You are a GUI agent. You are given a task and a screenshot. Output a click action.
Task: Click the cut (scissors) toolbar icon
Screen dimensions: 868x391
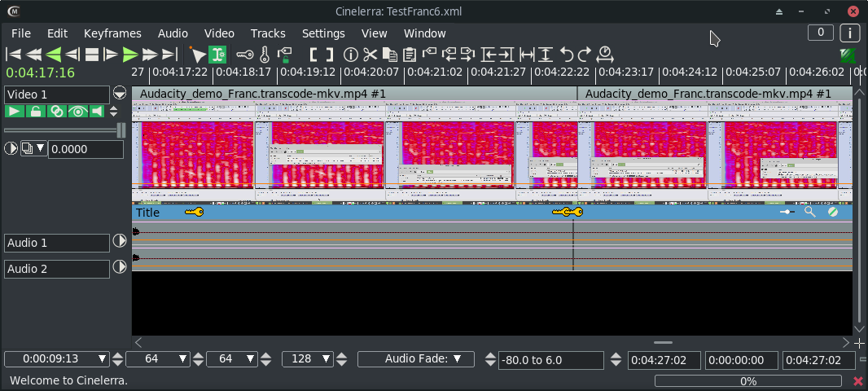[x=370, y=55]
